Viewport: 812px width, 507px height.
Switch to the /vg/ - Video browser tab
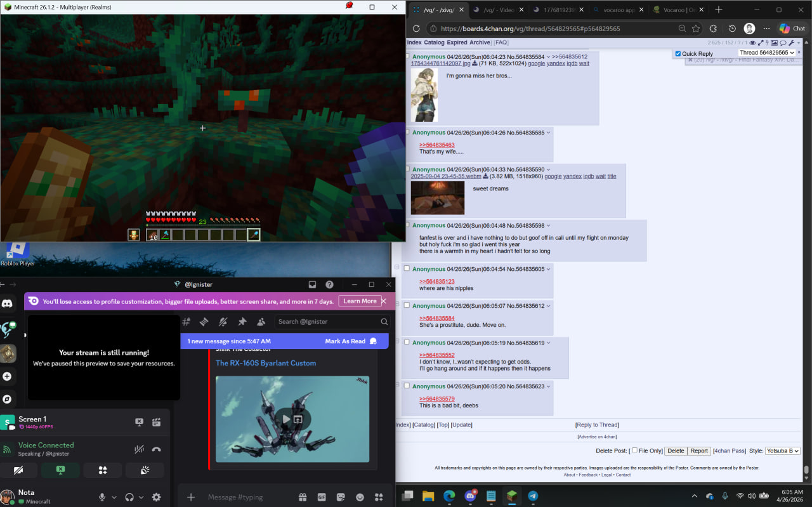click(499, 10)
